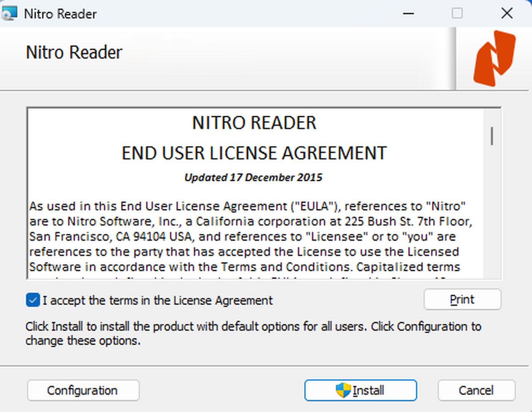The width and height of the screenshot is (532, 412).
Task: Click the small PC icon left of the window title
Action: coord(10,13)
